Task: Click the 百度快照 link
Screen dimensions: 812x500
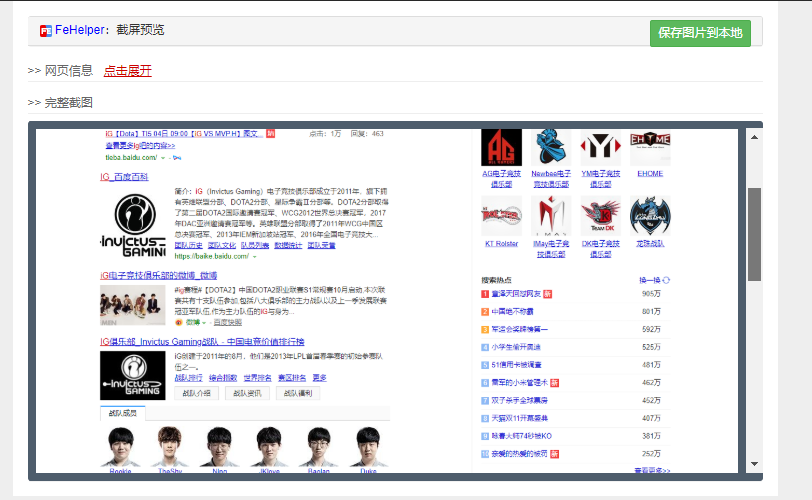Action: point(227,322)
